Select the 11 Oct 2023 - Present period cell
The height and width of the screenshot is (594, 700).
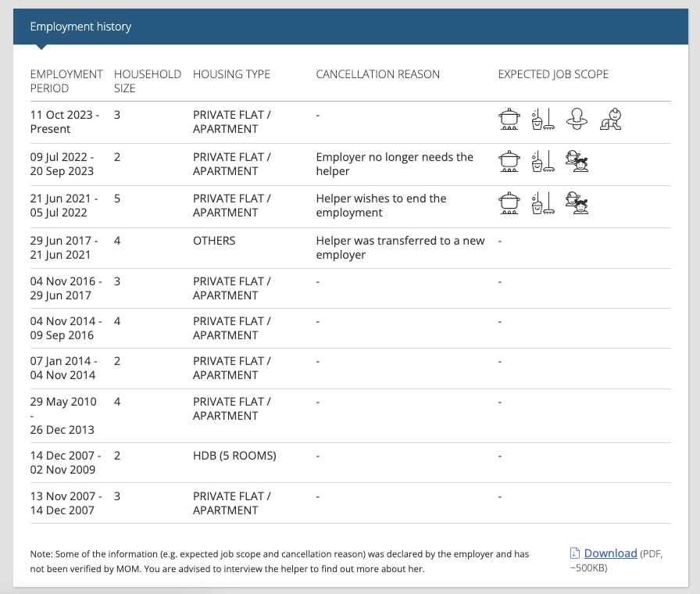pos(64,122)
